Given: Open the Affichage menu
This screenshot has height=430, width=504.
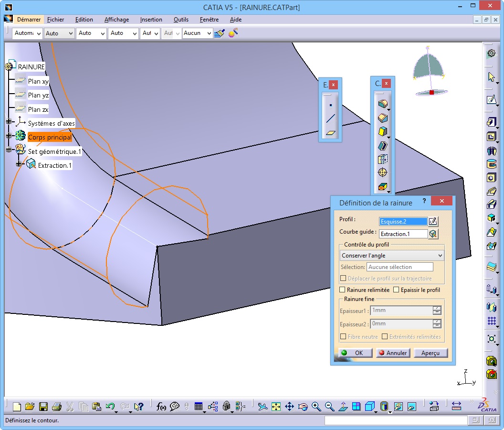Looking at the screenshot, I should 116,20.
